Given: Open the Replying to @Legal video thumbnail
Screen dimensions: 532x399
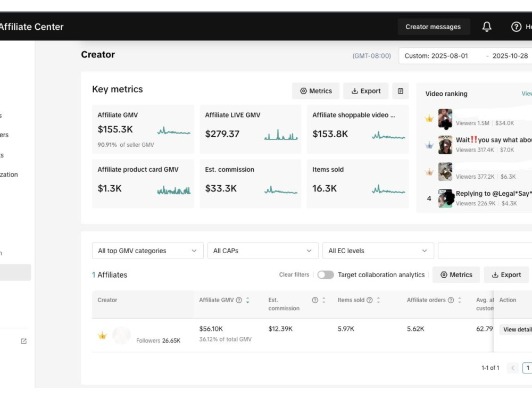Looking at the screenshot, I should pyautogui.click(x=445, y=198).
